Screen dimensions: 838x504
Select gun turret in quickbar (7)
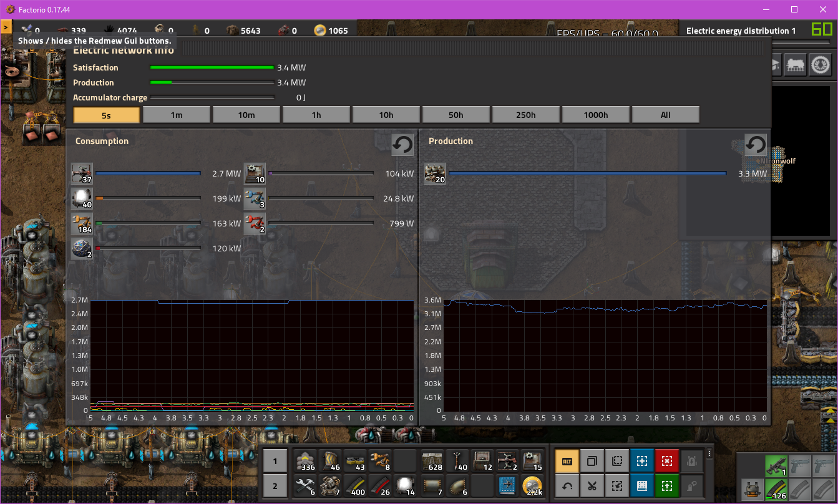331,485
